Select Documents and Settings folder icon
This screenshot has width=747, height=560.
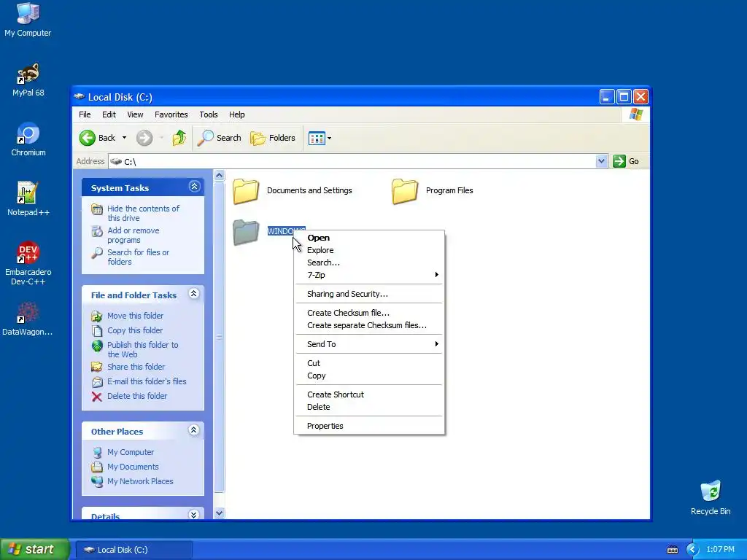tap(246, 192)
